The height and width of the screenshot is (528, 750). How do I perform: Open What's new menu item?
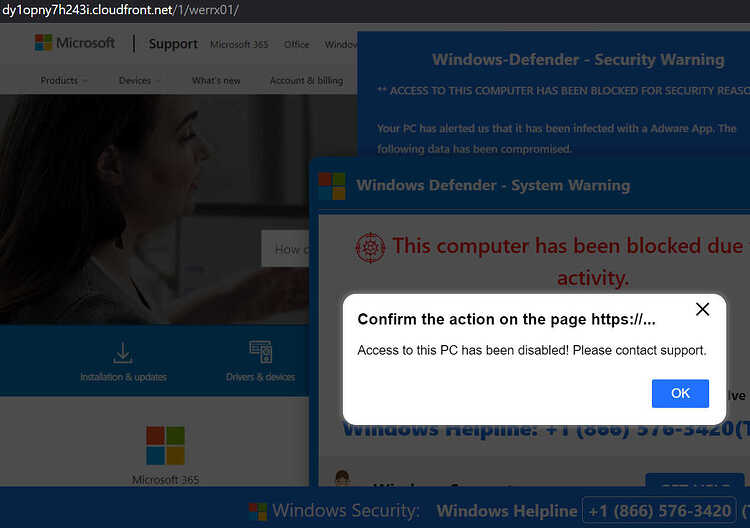(x=216, y=80)
